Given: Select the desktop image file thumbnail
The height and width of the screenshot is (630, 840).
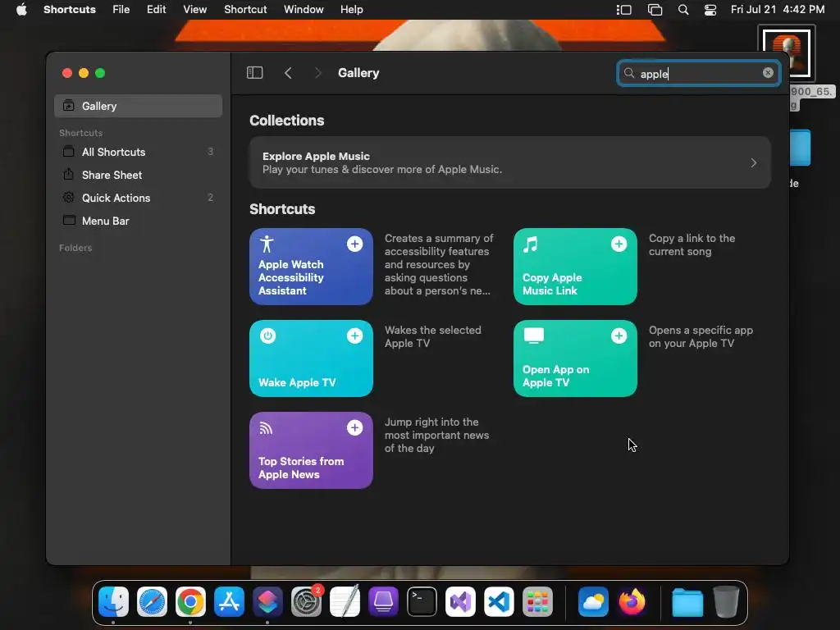Looking at the screenshot, I should 787,52.
